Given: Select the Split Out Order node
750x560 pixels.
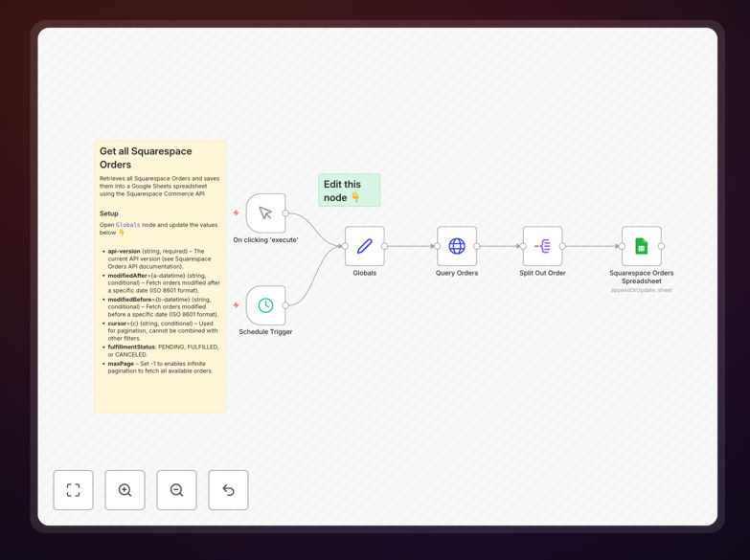Looking at the screenshot, I should 542,246.
